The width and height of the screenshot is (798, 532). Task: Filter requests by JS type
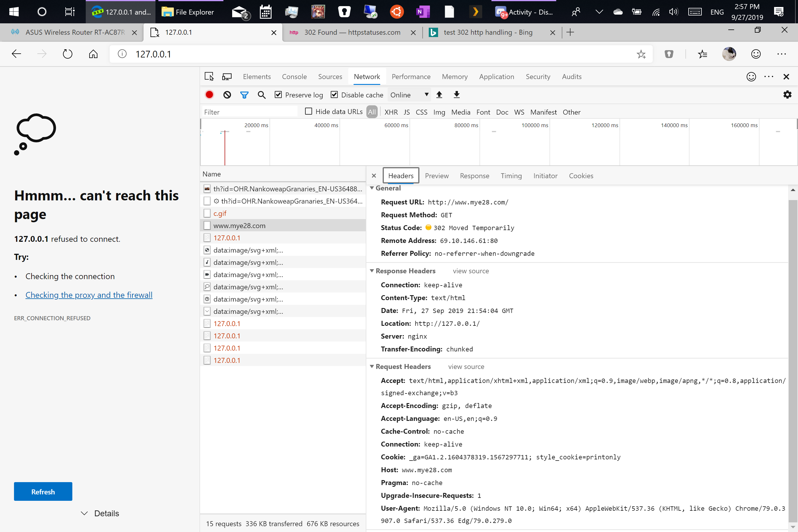click(x=407, y=112)
